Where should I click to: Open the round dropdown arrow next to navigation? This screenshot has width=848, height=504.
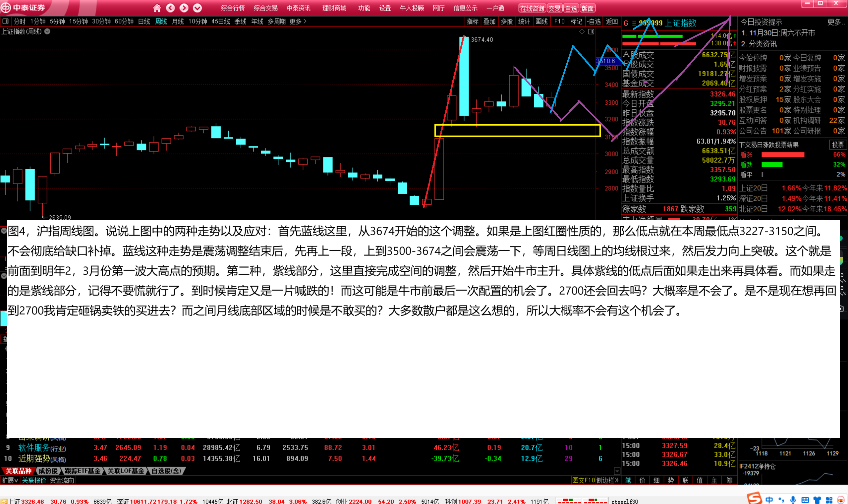click(x=197, y=8)
